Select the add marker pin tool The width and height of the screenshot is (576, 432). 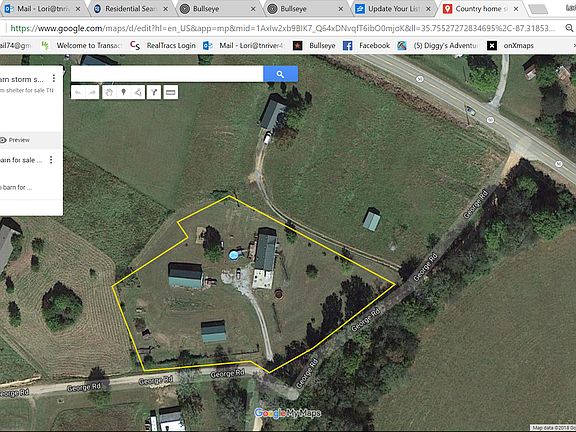[x=123, y=92]
